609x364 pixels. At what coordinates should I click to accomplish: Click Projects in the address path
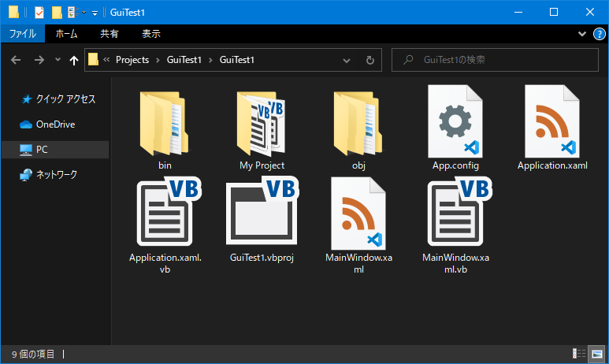(132, 60)
